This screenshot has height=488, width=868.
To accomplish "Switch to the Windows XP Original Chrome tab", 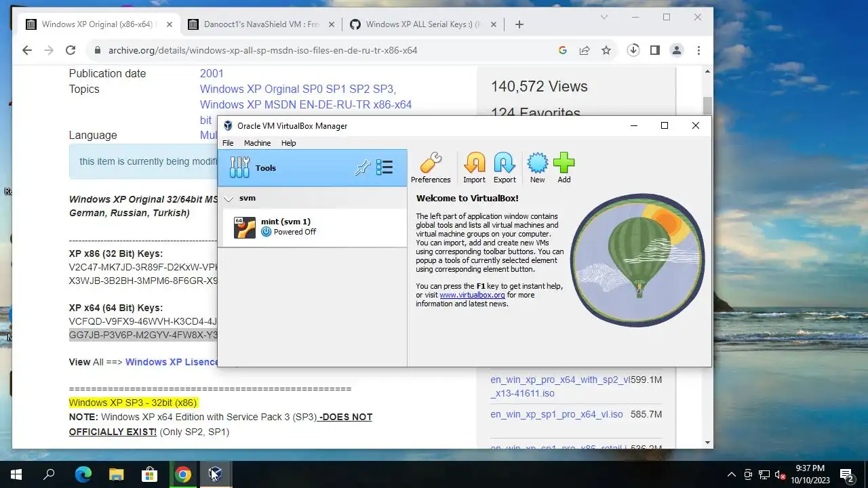I will (x=100, y=24).
